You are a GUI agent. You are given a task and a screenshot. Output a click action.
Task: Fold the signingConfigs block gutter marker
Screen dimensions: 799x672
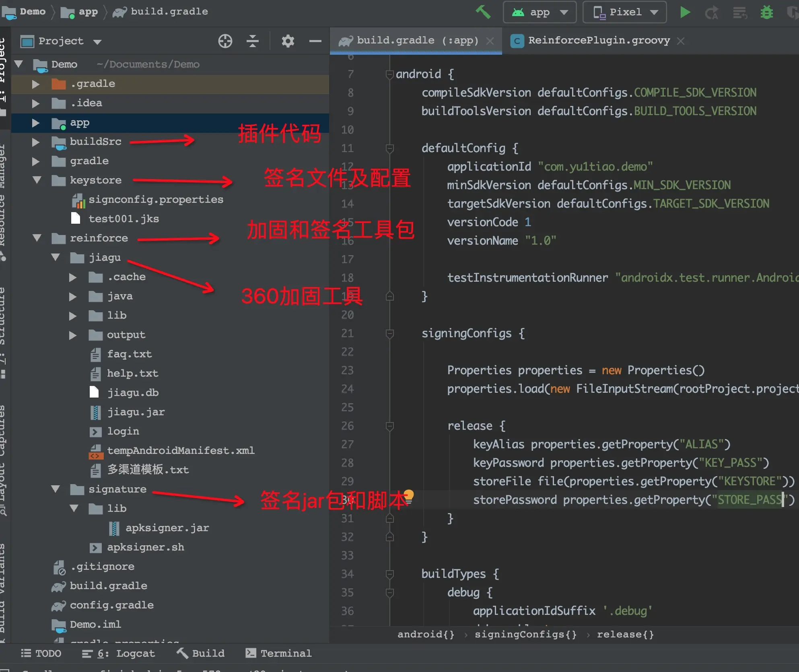[389, 334]
